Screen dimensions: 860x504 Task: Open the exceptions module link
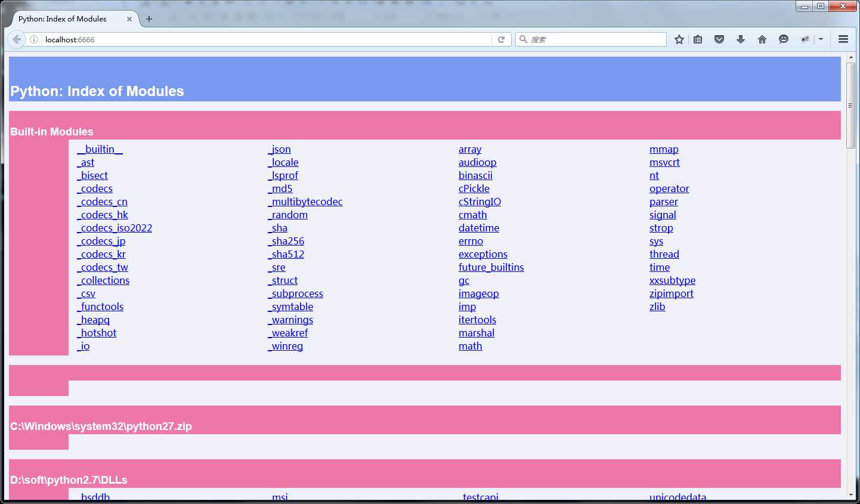(483, 254)
